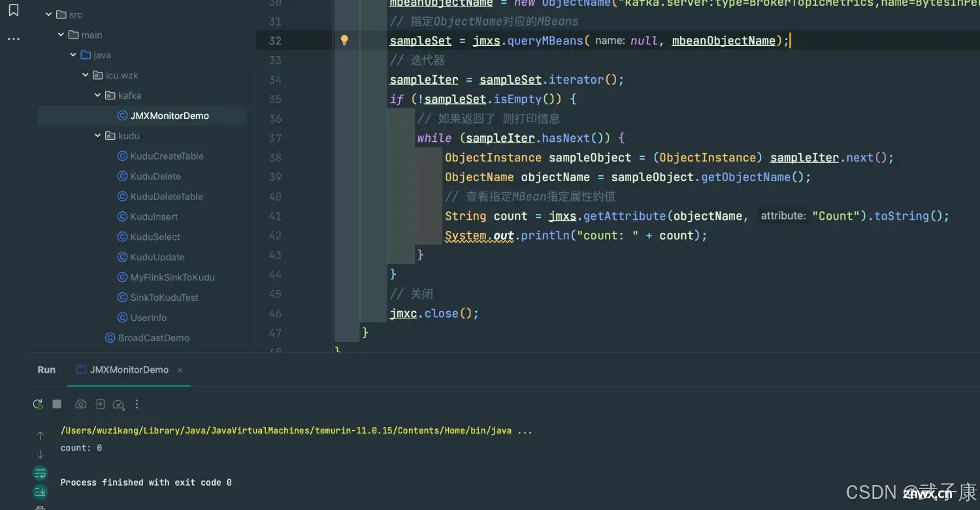Screen dimensions: 980x510
Task: Toggle soft-wrap in the console
Action: [x=41, y=473]
